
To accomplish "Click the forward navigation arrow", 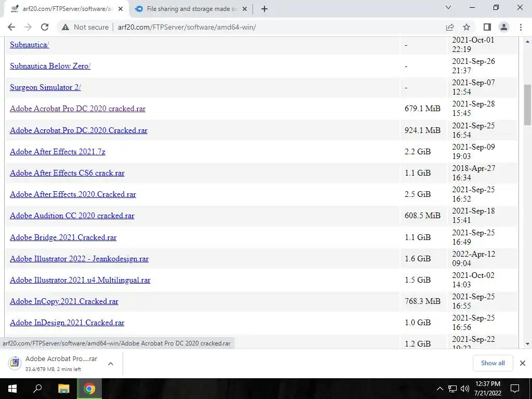I will 28,27.
